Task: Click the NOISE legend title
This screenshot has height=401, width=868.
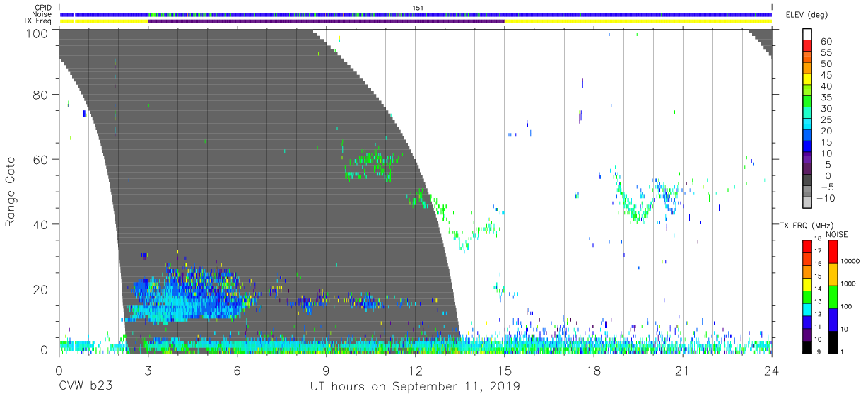Action: [837, 234]
